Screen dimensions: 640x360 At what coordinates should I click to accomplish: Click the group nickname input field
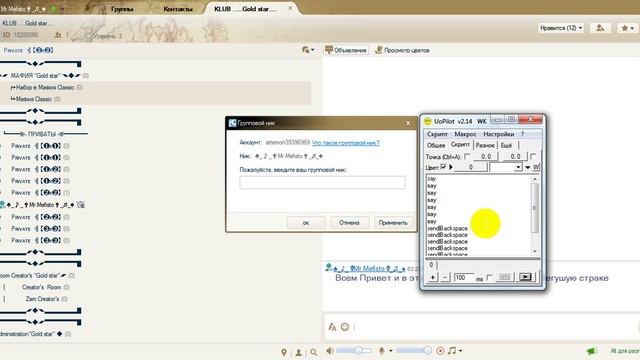(x=322, y=182)
